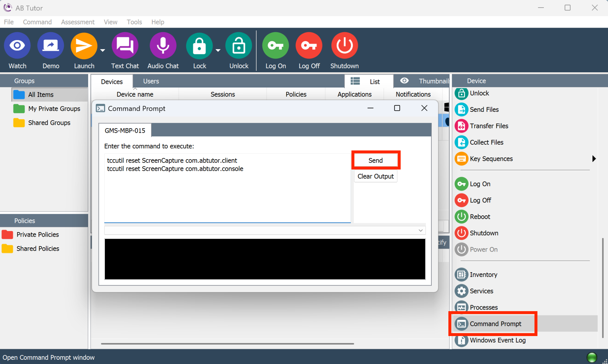Click the Clear Output button
Image resolution: width=608 pixels, height=364 pixels.
pos(375,176)
